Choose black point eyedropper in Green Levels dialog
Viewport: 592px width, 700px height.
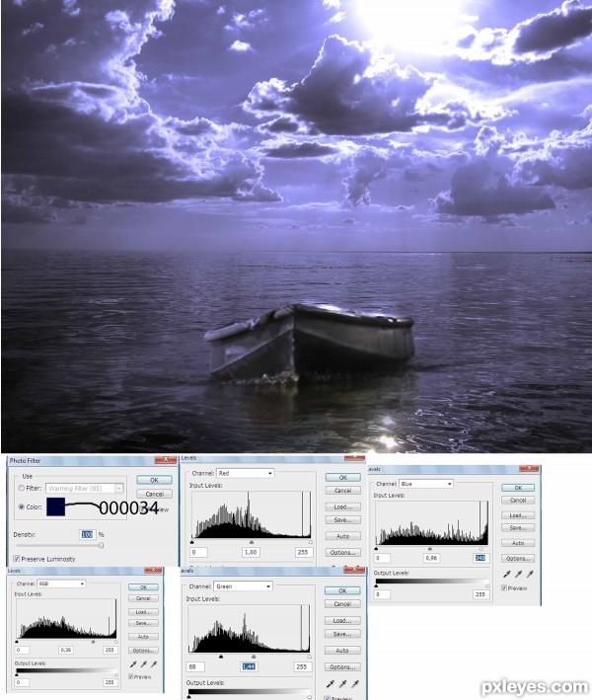331,683
